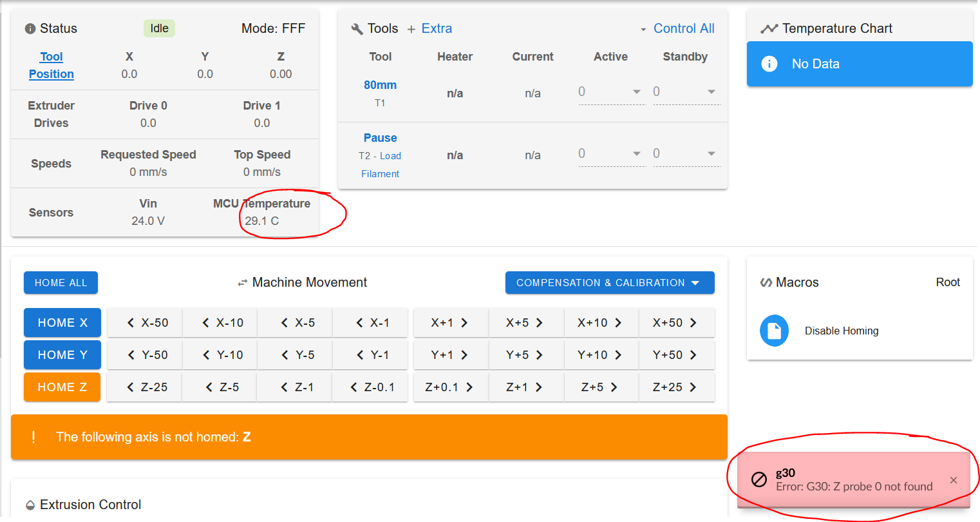The image size is (980, 522).
Task: Click the Tool Position link
Action: click(x=52, y=65)
